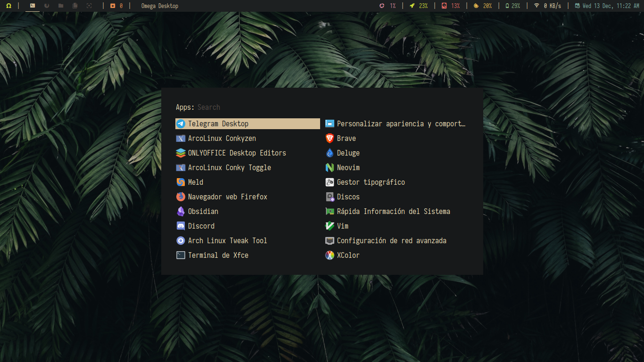Open the Deluge torrent client
644x362 pixels.
[348, 153]
